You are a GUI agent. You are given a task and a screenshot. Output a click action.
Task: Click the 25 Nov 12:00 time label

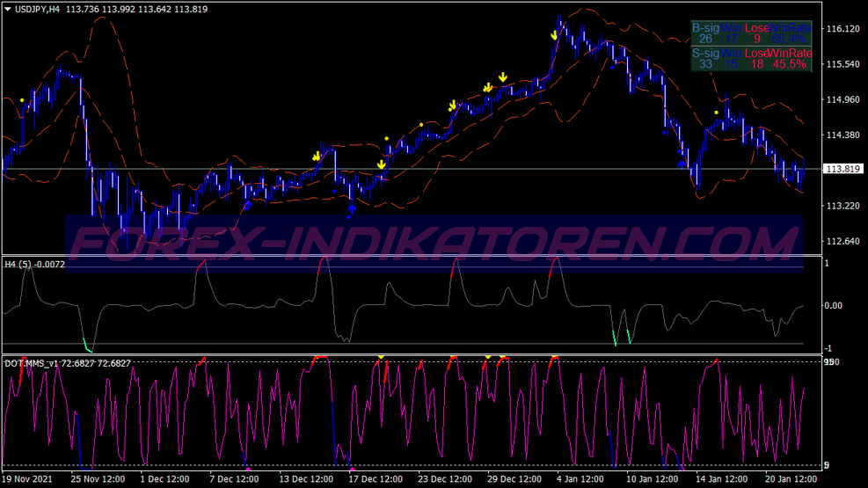click(98, 479)
